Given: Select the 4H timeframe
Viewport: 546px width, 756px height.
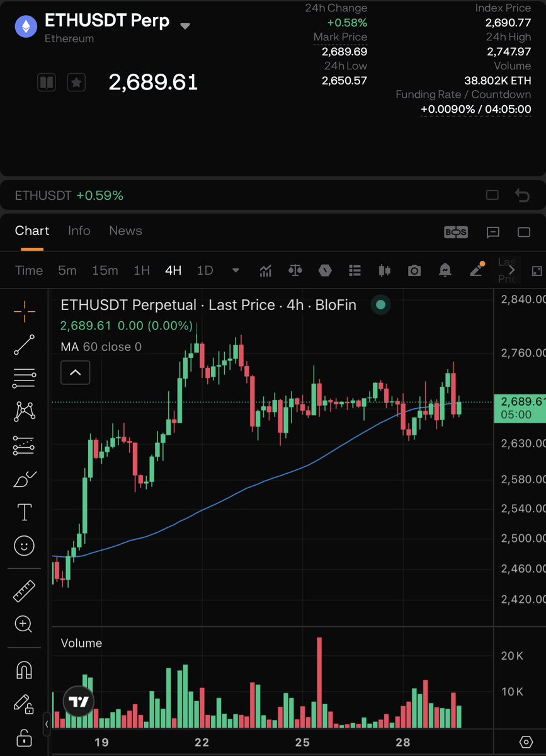Looking at the screenshot, I should coord(173,270).
